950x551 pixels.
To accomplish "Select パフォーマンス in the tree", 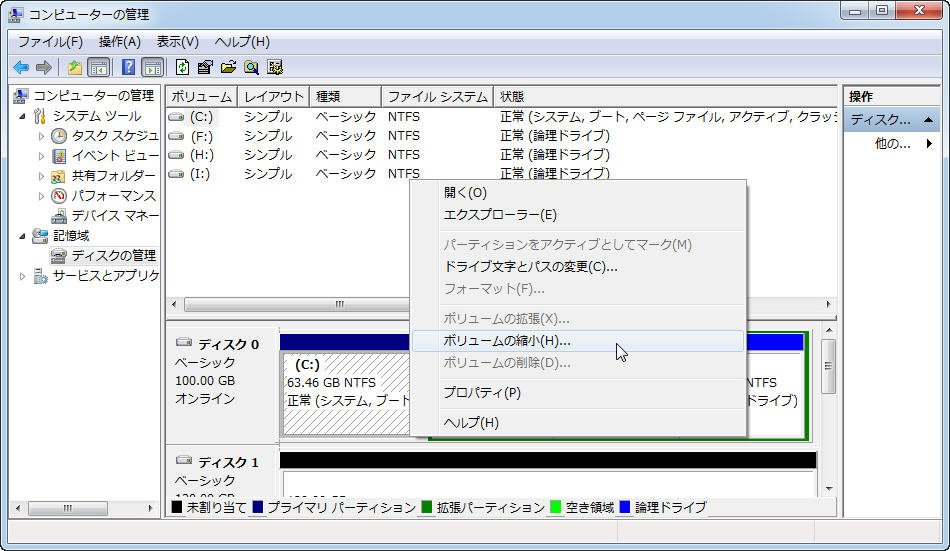I will (113, 196).
